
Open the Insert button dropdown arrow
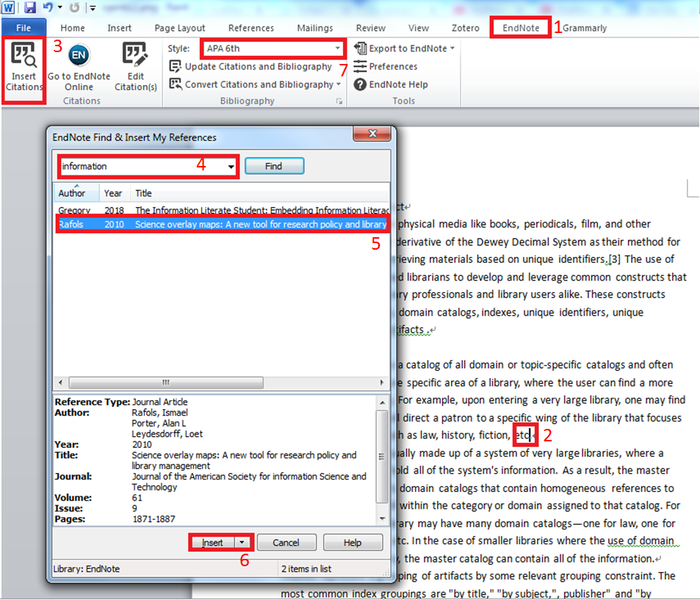pos(242,543)
